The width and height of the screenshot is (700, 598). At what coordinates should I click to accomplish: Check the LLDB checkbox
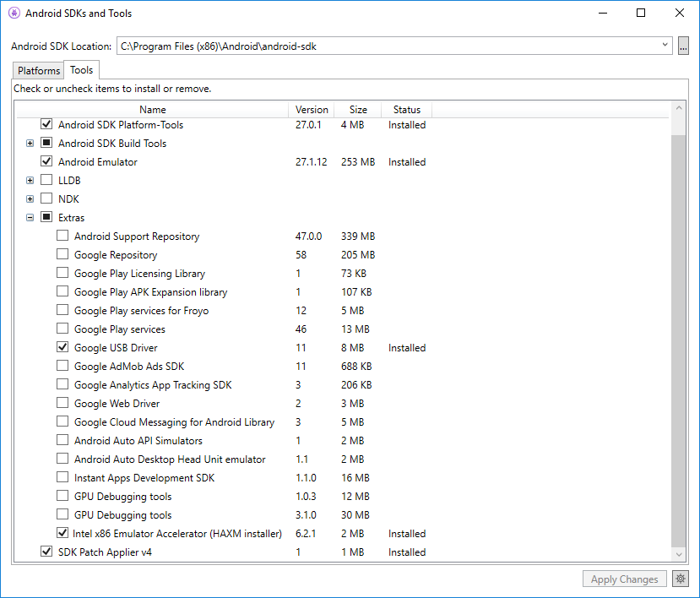(x=46, y=180)
